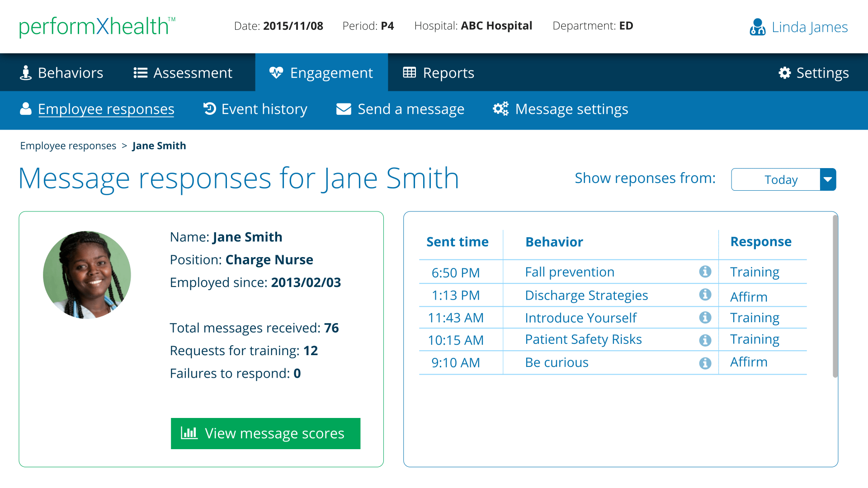The width and height of the screenshot is (868, 488).
Task: Expand the Show responses from dropdown arrow
Action: 828,179
